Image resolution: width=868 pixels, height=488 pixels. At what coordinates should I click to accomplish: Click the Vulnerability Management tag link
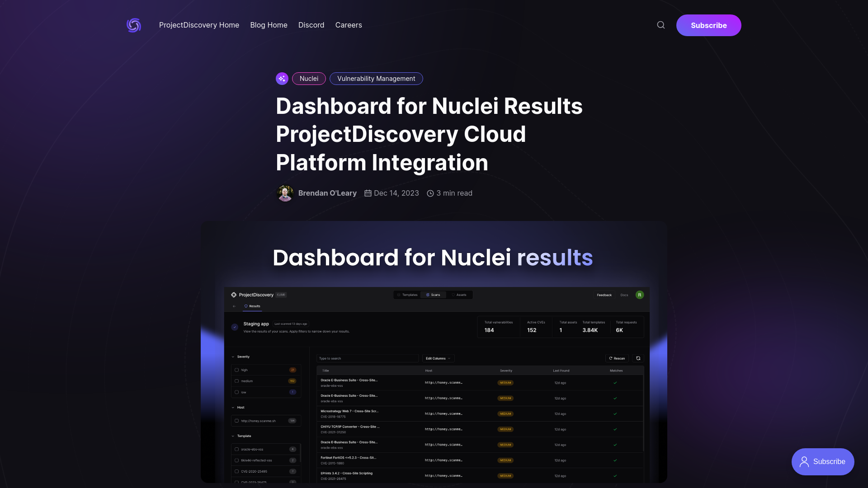pyautogui.click(x=376, y=78)
